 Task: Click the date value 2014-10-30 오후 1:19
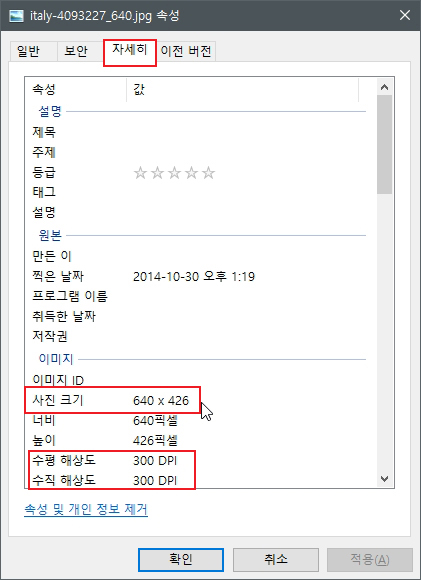(x=194, y=276)
